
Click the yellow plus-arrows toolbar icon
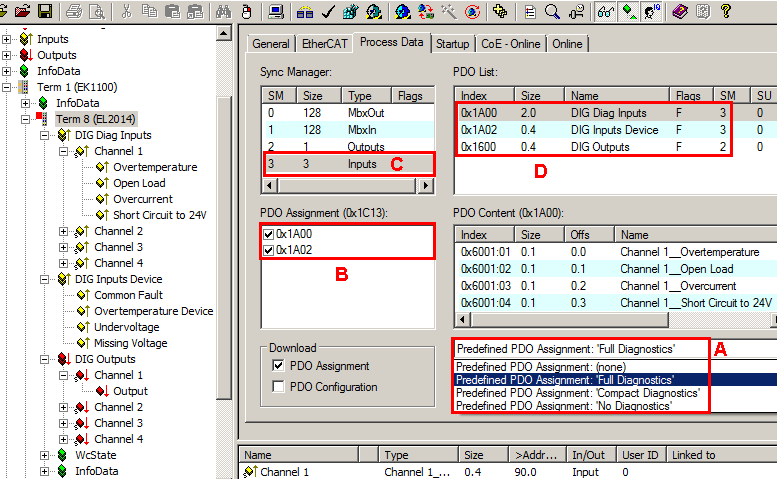[x=500, y=11]
